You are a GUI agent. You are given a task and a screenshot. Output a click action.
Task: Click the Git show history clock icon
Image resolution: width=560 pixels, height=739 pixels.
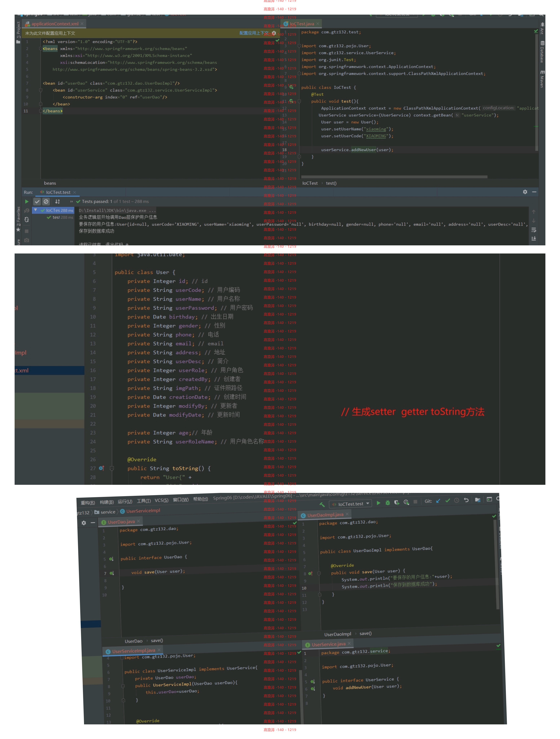point(457,500)
